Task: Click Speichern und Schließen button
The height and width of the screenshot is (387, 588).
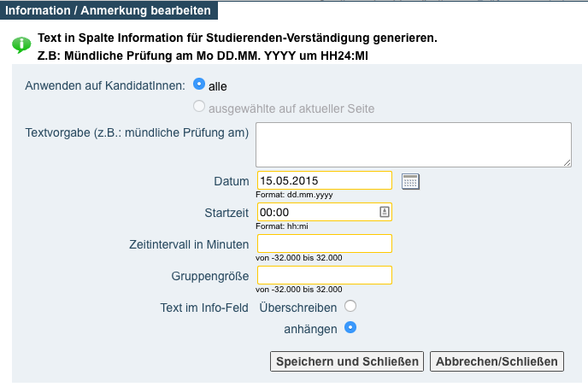Action: (x=347, y=361)
